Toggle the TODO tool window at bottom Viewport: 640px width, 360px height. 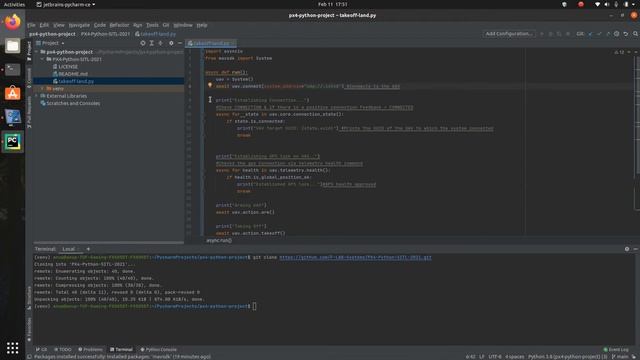pyautogui.click(x=62, y=349)
